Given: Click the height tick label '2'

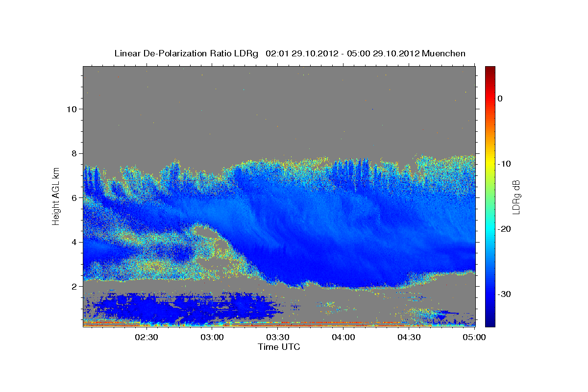Looking at the screenshot, I should [73, 286].
